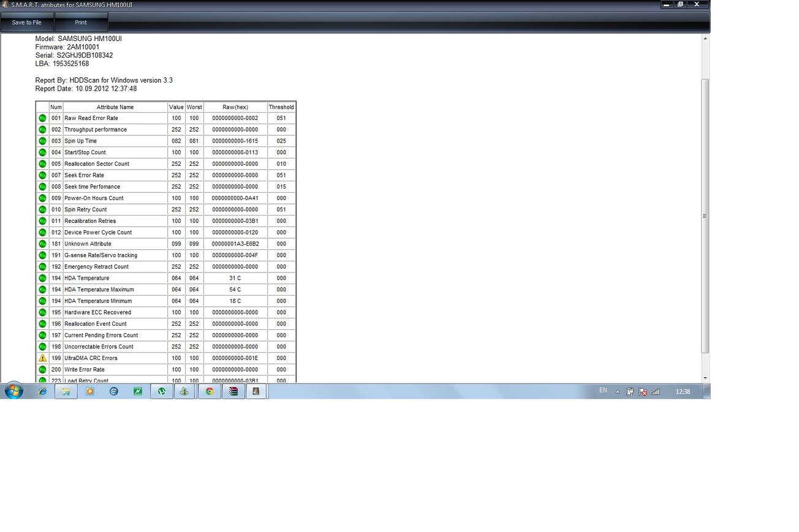Click the report scrollbar up arrow

pos(705,39)
